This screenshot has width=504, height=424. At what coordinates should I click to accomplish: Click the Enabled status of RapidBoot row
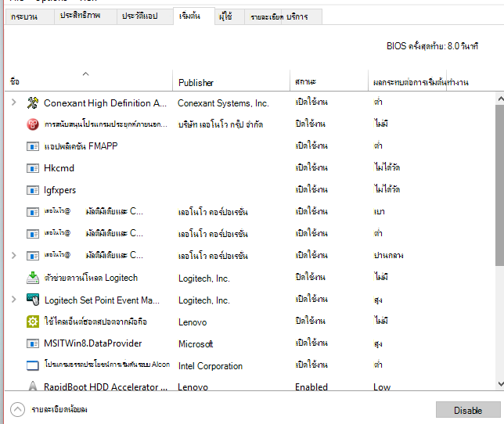[x=311, y=386]
